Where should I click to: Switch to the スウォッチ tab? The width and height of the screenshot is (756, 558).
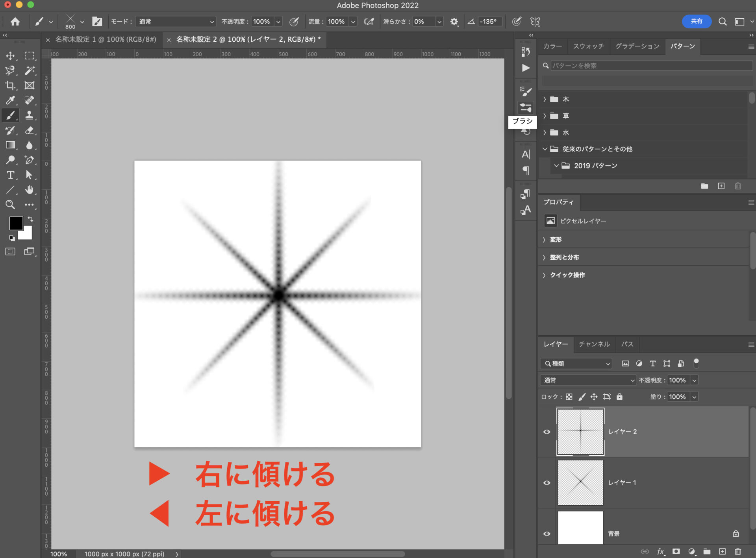[x=588, y=46]
